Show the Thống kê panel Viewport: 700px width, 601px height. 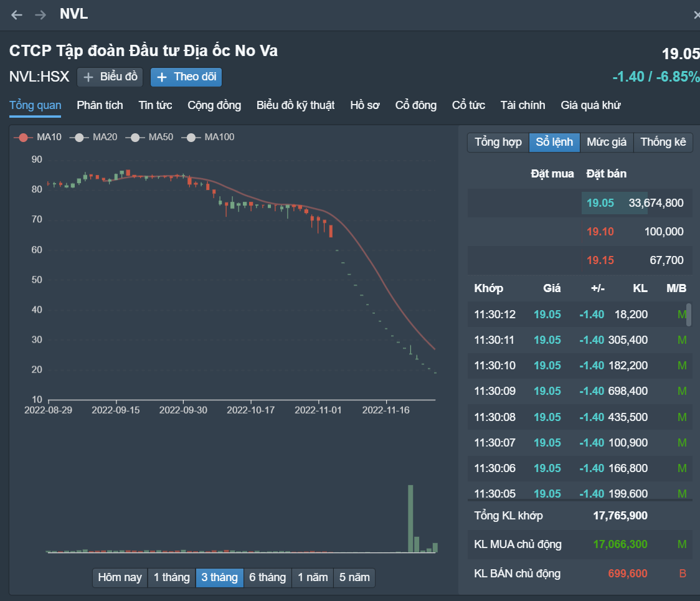point(663,142)
